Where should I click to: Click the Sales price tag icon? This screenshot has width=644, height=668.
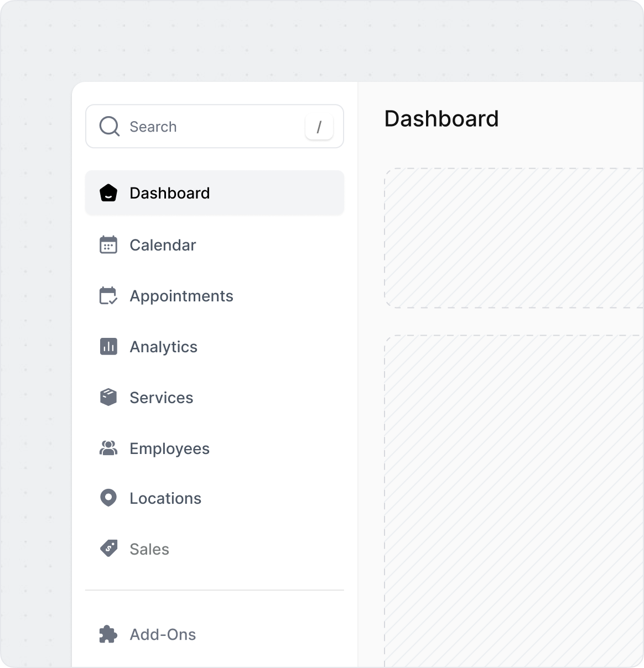108,548
